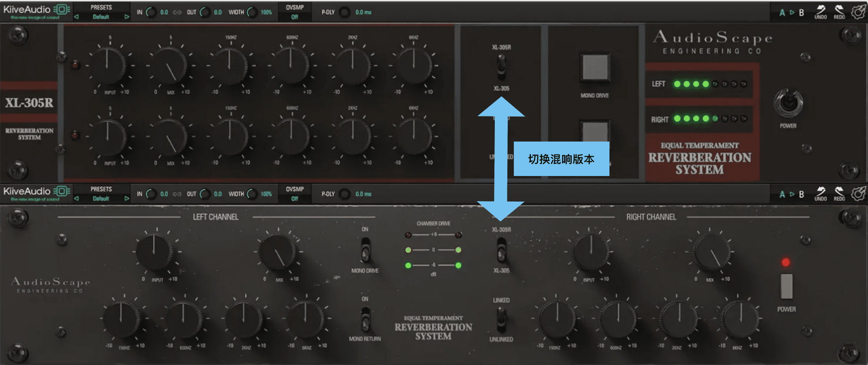Toggle POWER switch on bottom unit
This screenshot has height=365, width=868.
pos(786,286)
